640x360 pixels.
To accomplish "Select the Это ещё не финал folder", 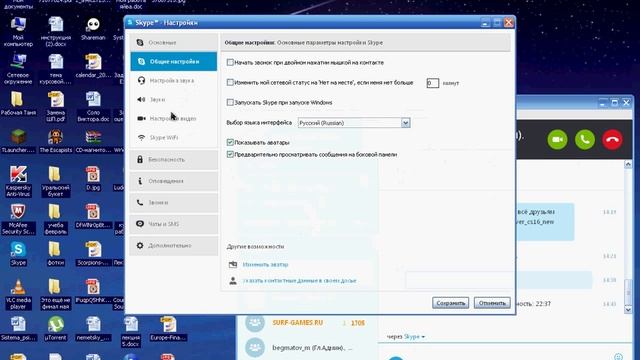I will coord(56,294).
